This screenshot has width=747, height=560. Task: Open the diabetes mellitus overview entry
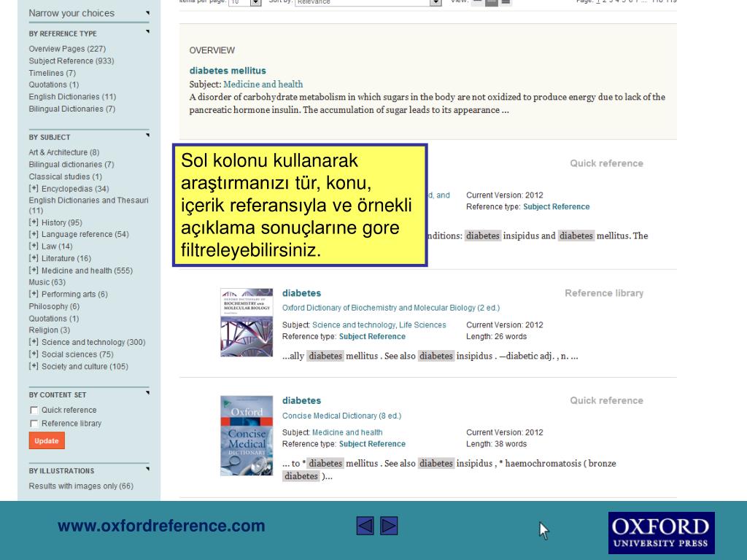click(x=228, y=71)
